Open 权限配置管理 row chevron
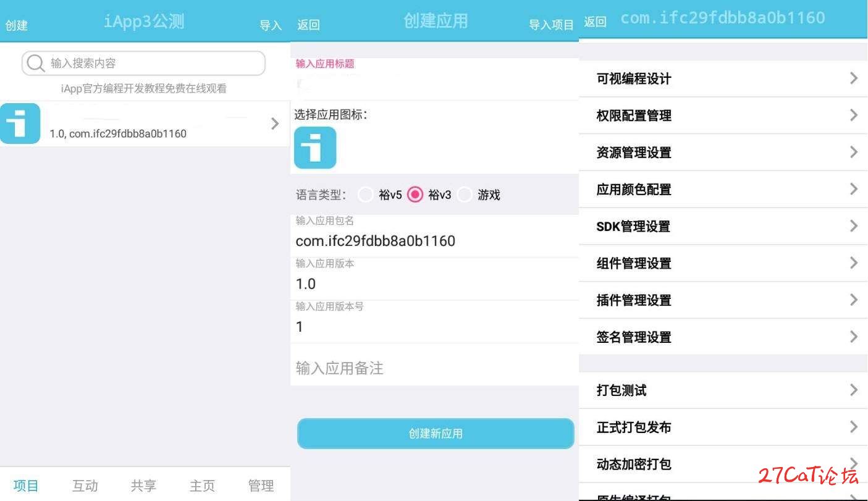Screen dimensions: 868x501 tap(854, 115)
